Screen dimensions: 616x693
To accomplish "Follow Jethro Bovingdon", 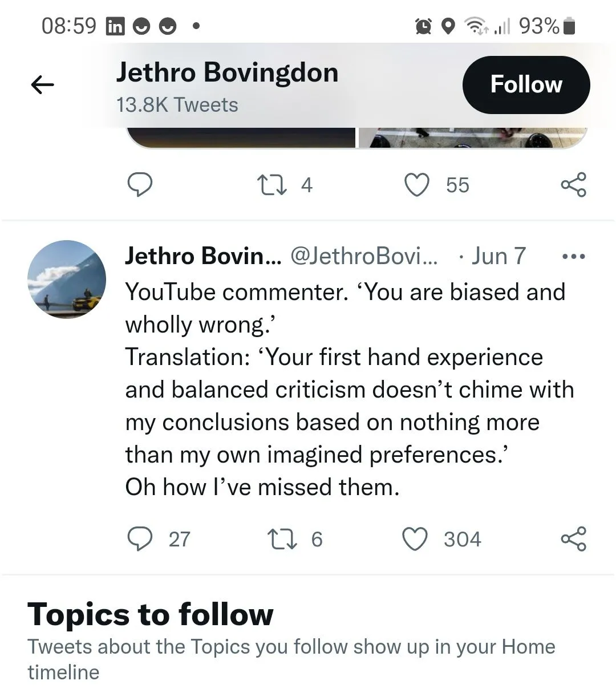I will point(526,85).
